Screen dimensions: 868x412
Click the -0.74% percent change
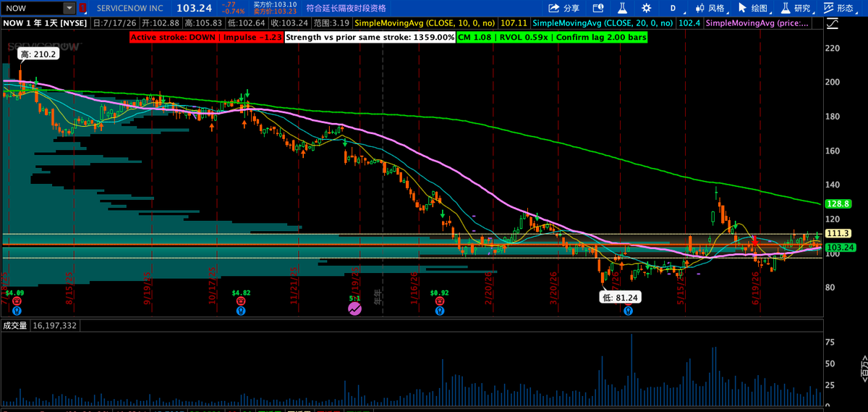click(233, 12)
